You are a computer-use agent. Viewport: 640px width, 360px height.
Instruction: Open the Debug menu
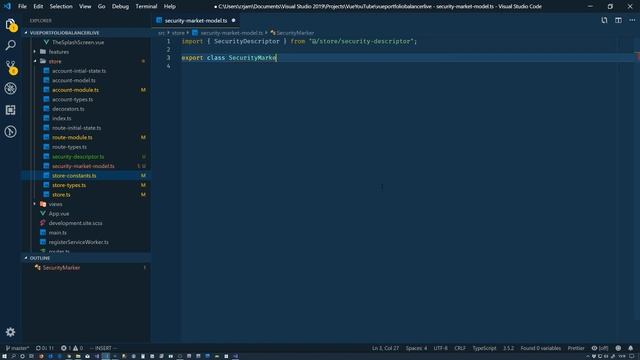[x=120, y=7]
